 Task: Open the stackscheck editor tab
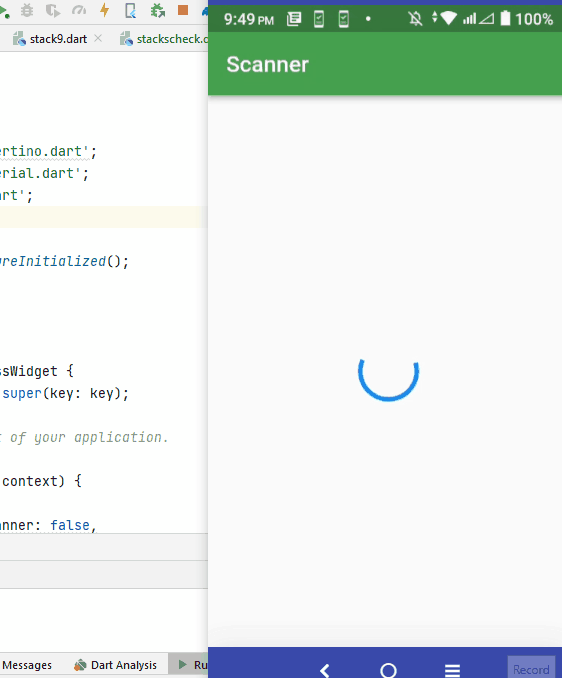pos(163,39)
